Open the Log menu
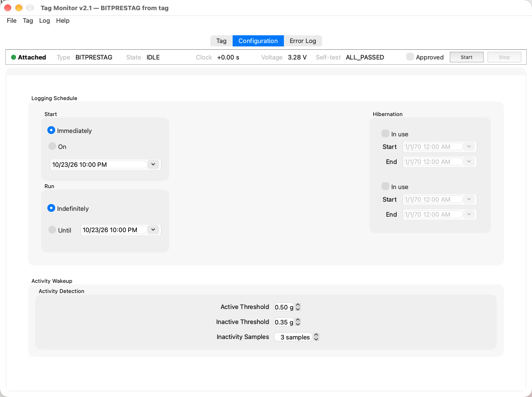 pos(44,21)
